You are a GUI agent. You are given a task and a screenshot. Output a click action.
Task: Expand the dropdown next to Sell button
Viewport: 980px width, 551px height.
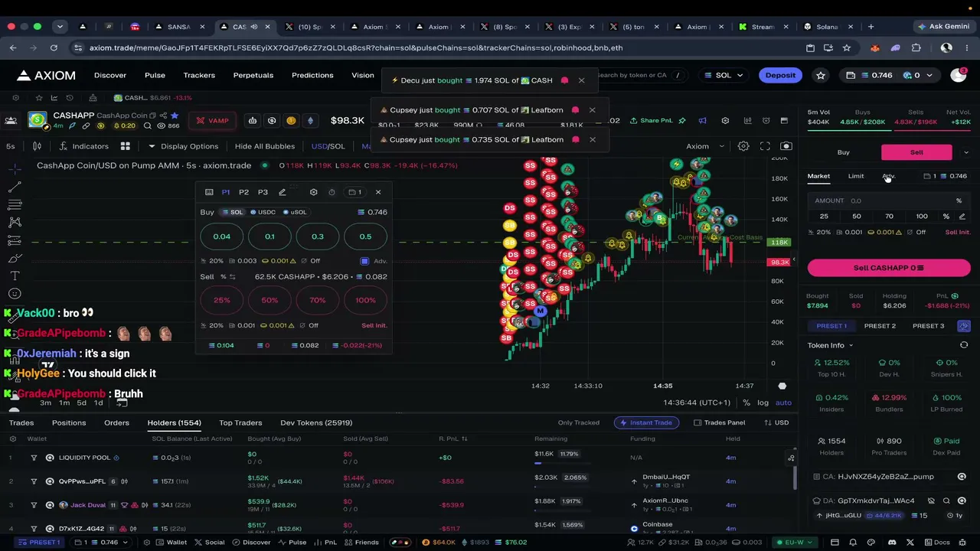click(x=965, y=152)
